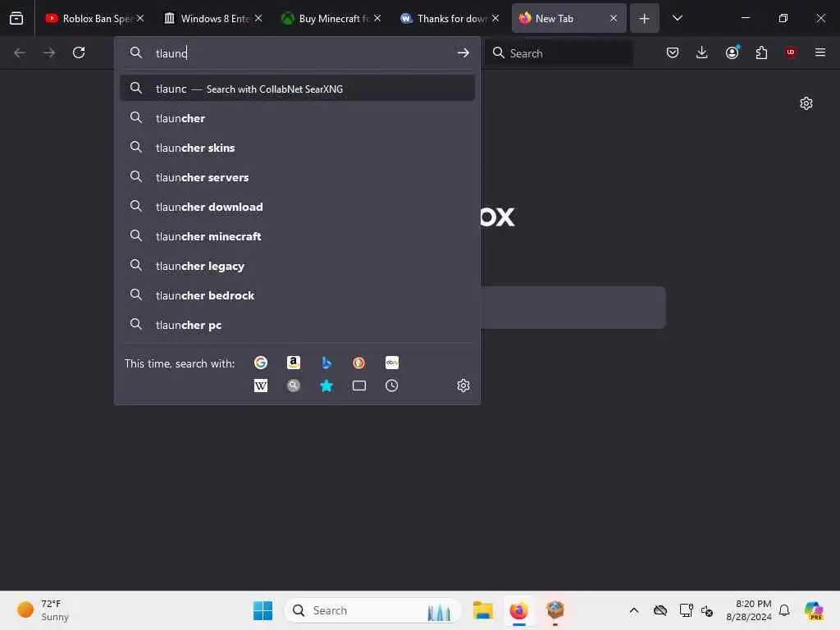The height and width of the screenshot is (630, 840).
Task: Pick the tlauncher legacy suggestion
Action: [x=297, y=266]
